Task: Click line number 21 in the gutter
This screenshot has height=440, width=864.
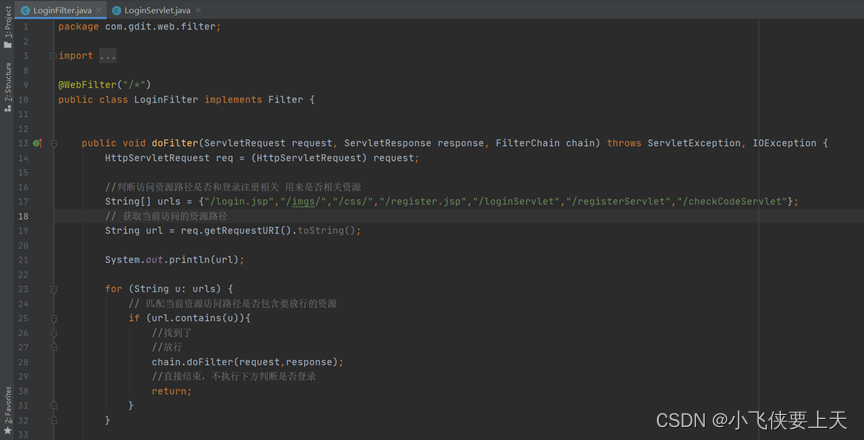Action: pyautogui.click(x=23, y=260)
